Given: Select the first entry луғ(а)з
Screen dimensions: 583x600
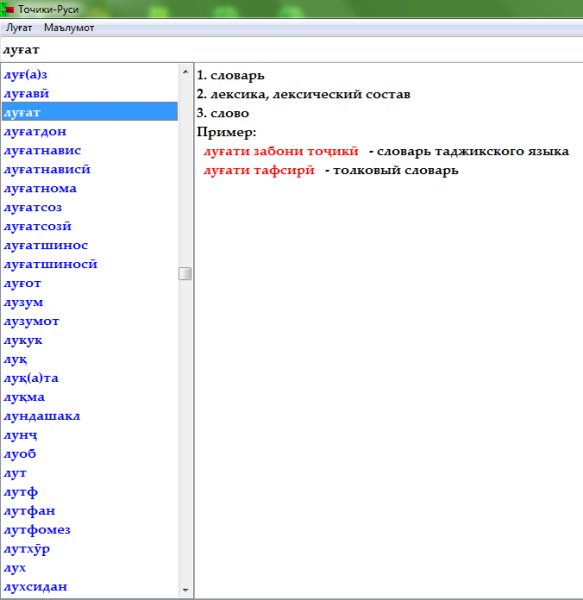Looking at the screenshot, I should pos(25,75).
